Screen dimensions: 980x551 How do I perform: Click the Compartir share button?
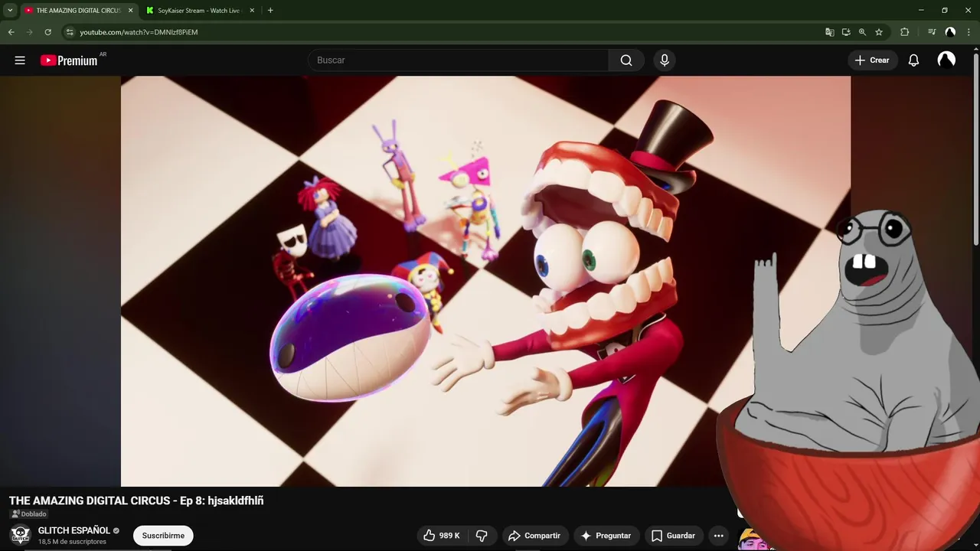(x=534, y=536)
